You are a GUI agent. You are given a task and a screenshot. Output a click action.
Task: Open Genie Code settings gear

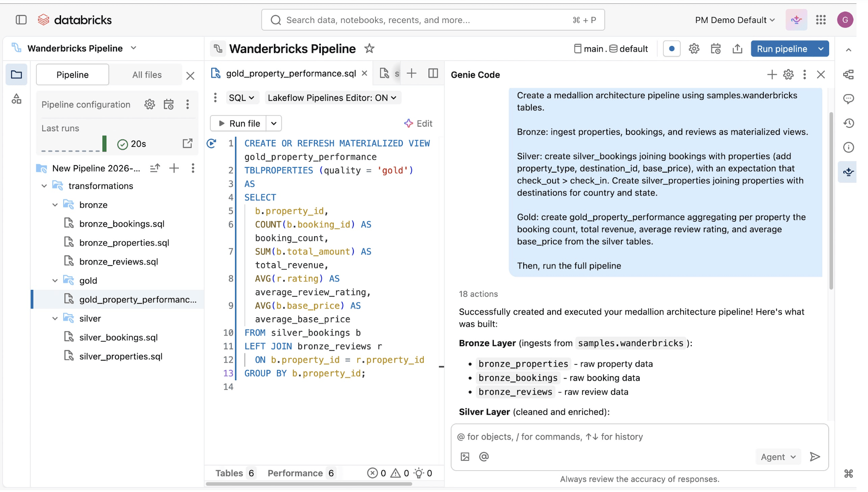(788, 75)
